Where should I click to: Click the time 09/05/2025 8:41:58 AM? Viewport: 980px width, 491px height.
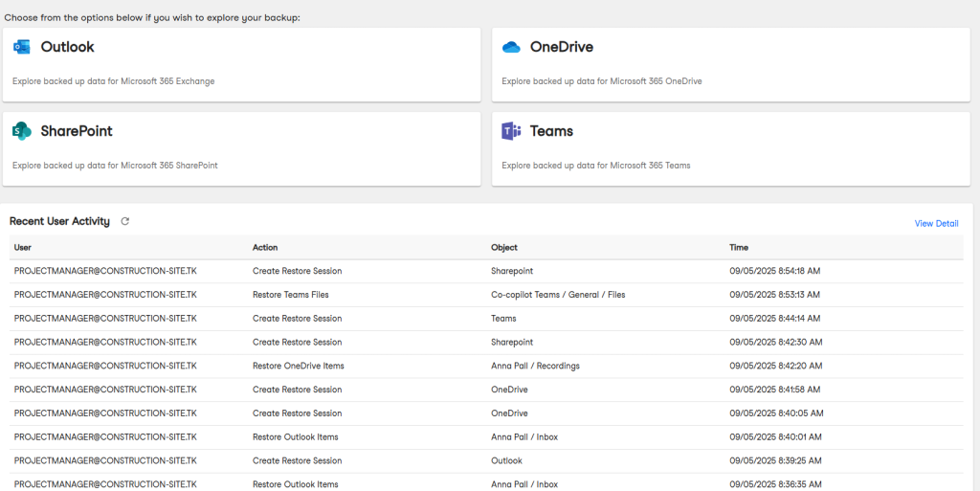pos(775,390)
